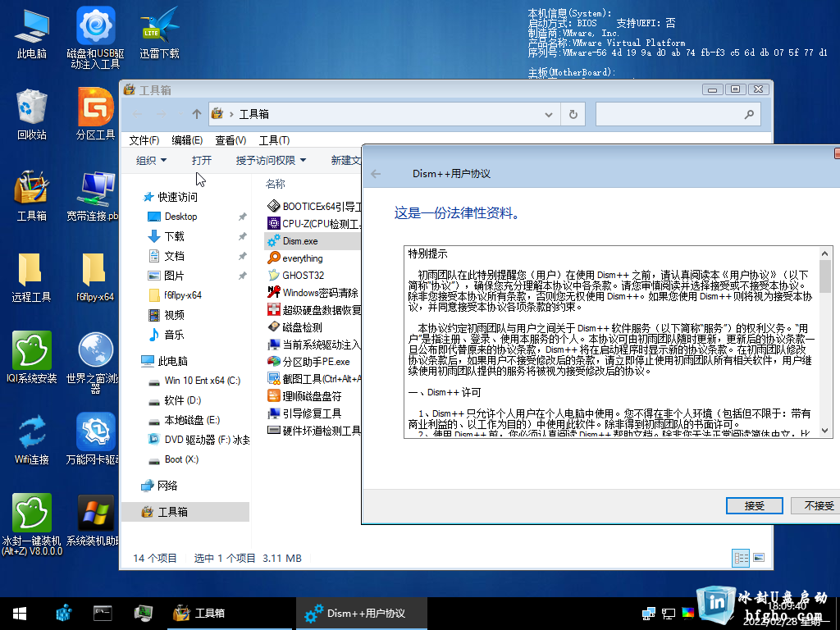Select 分区助手PE.exe in the file list
Screen dimensions: 840x630
click(x=308, y=362)
